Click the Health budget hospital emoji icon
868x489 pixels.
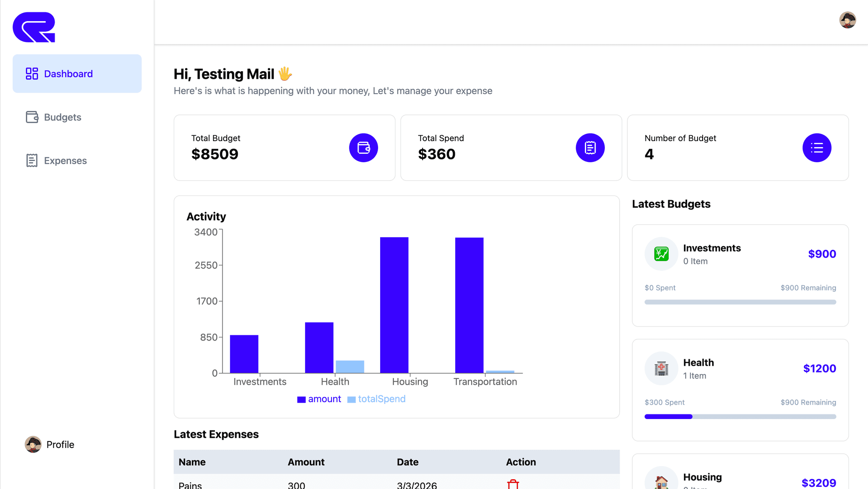(x=661, y=368)
